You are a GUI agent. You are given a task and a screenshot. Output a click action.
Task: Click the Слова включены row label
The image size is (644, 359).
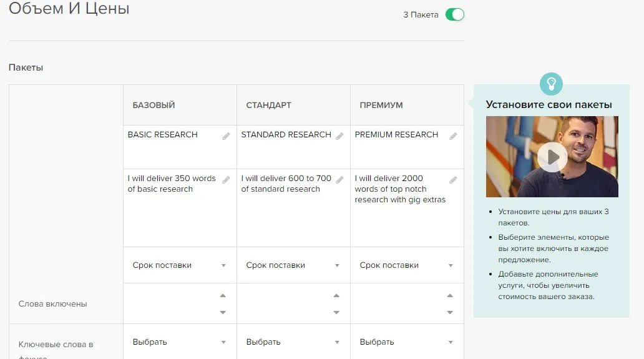coord(52,304)
